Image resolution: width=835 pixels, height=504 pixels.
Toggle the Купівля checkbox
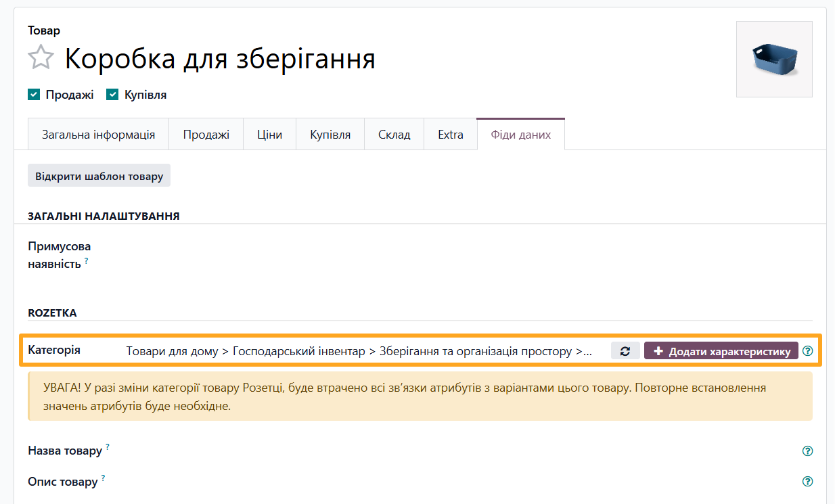tap(112, 95)
